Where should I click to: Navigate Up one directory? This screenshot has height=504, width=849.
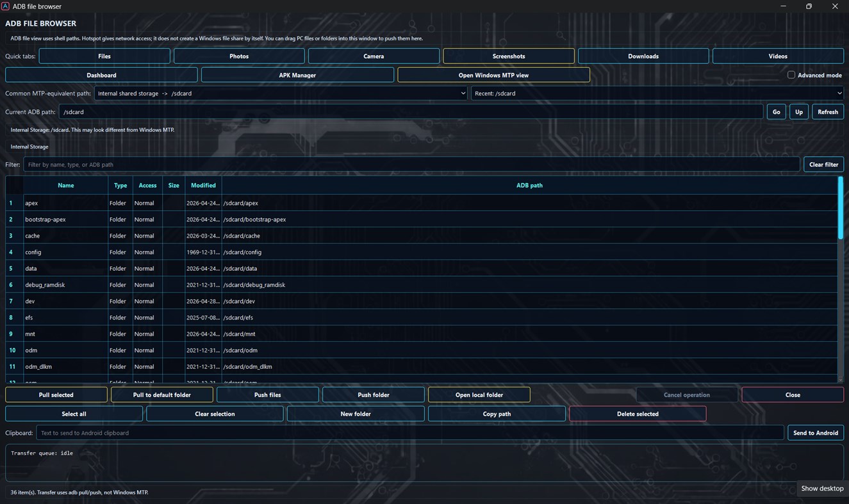(798, 112)
